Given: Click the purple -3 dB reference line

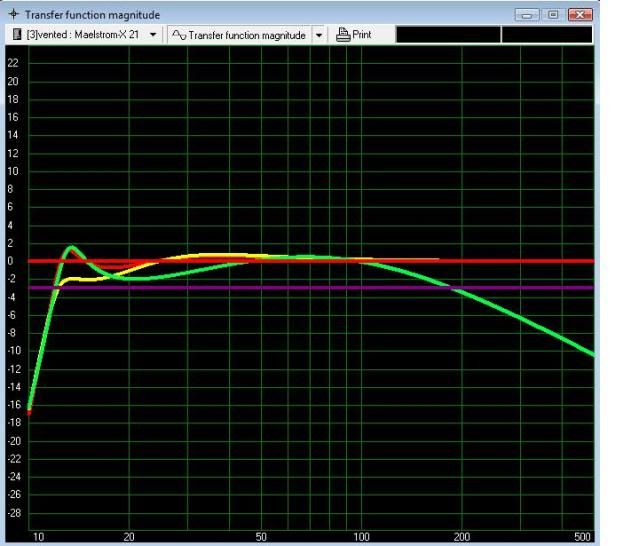Looking at the screenshot, I should click(x=310, y=288).
